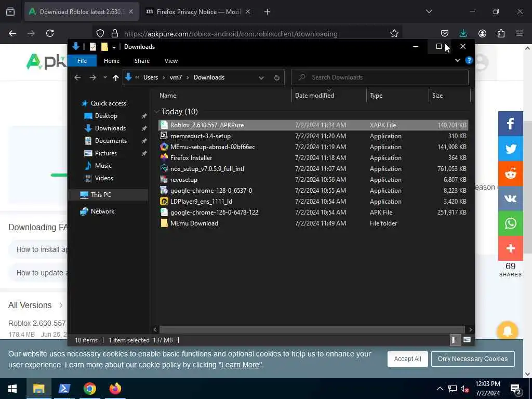532x399 pixels.
Task: Share the page on Twitter
Action: (510, 149)
